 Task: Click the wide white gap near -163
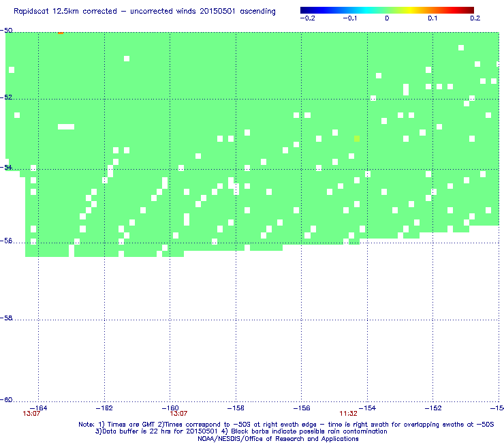click(66, 127)
